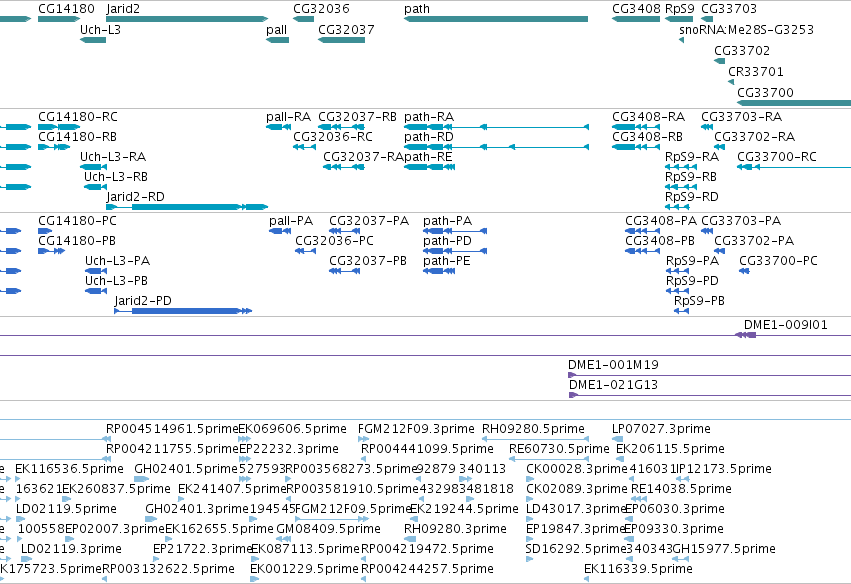
Task: Open snoRNA:Me28S-G3253 feature label
Action: (x=746, y=30)
